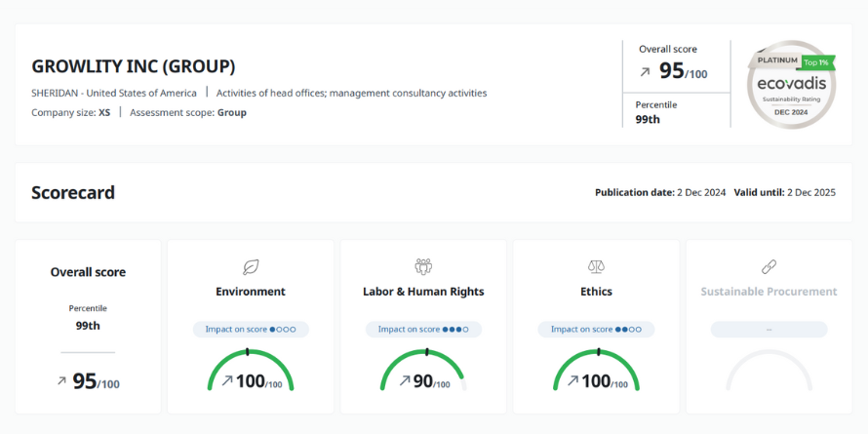The image size is (868, 434).
Task: Click the Ethics card title
Action: pos(596,292)
